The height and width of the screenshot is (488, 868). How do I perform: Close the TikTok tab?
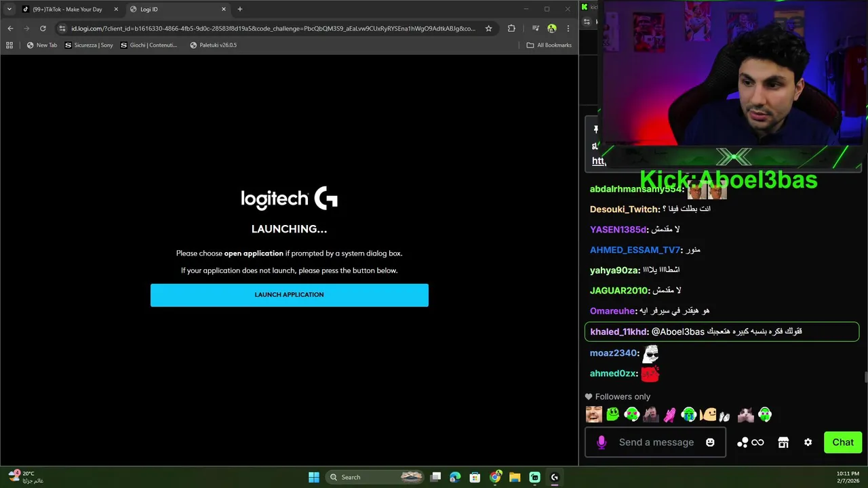click(116, 9)
